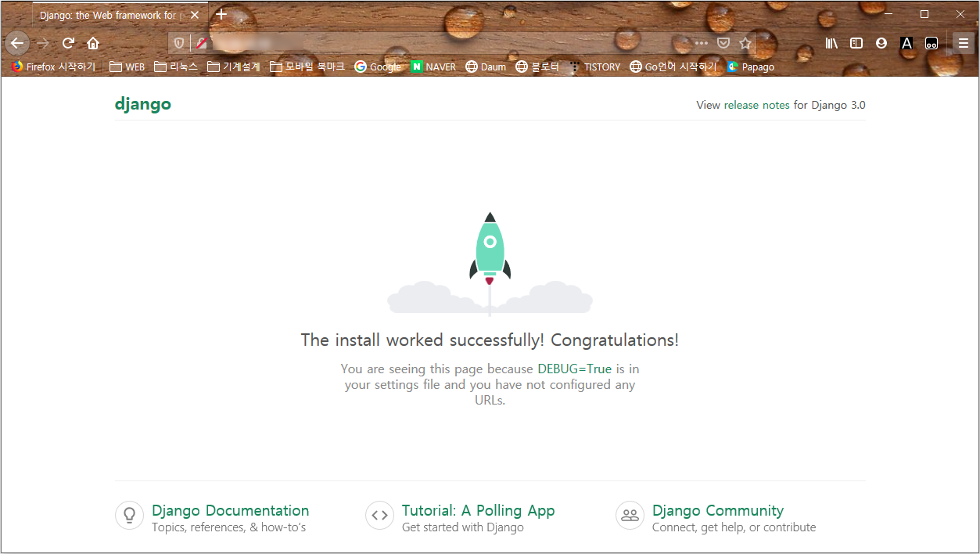Viewport: 980px width, 554px height.
Task: Click the DEBUG=True link
Action: tap(575, 369)
